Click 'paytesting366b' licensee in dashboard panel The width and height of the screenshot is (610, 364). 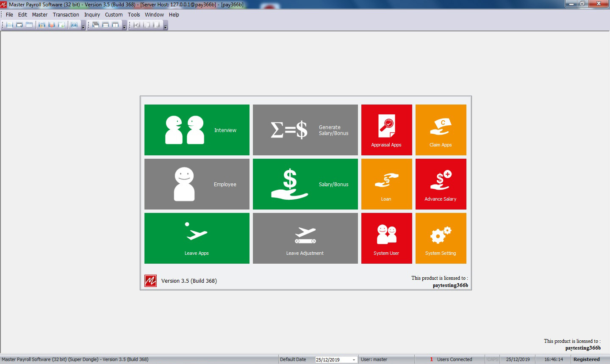click(x=450, y=285)
